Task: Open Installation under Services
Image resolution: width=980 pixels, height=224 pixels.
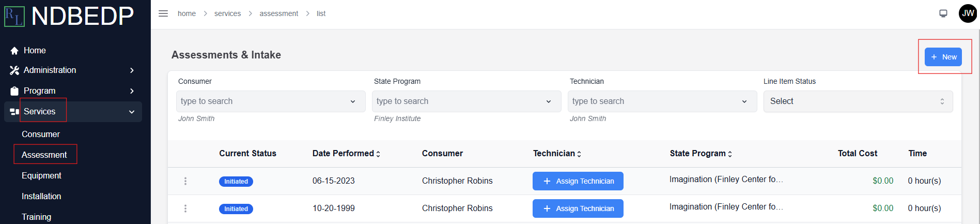Action: [x=41, y=196]
